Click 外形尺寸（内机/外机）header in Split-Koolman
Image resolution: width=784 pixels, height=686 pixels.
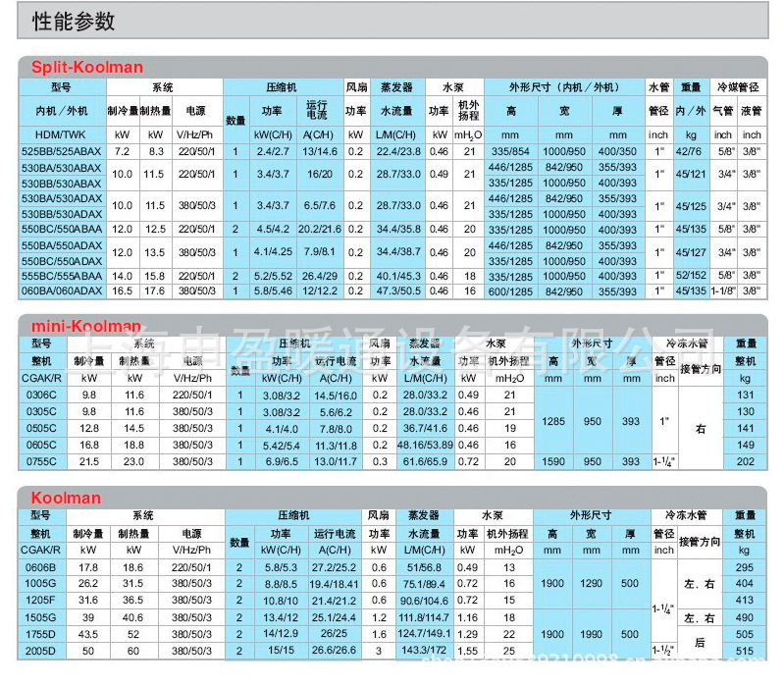[x=564, y=87]
